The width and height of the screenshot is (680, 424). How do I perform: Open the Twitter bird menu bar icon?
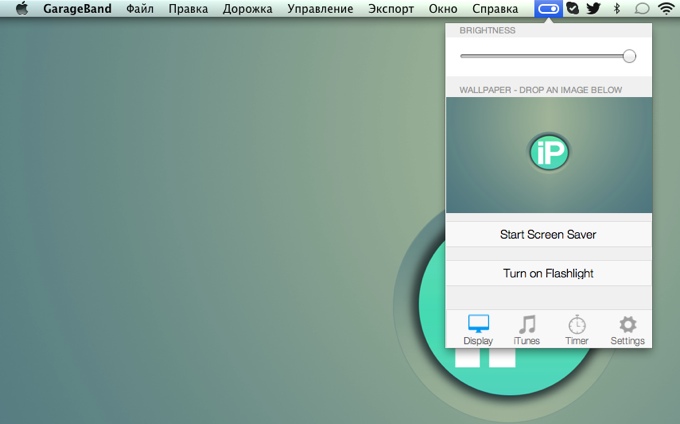[593, 8]
